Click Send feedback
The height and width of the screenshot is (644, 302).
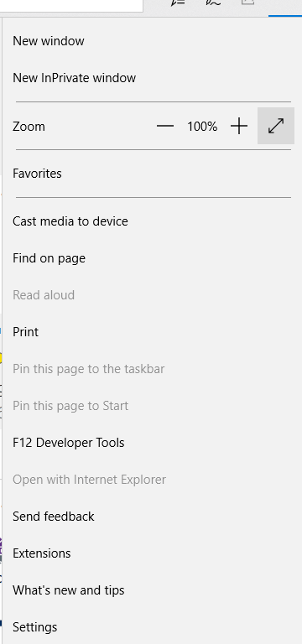pos(152,517)
